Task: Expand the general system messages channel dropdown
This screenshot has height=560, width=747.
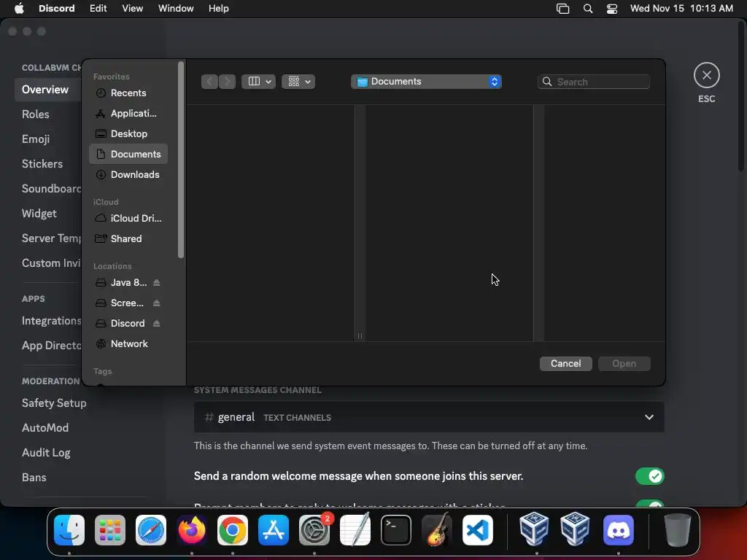Action: tap(429, 417)
